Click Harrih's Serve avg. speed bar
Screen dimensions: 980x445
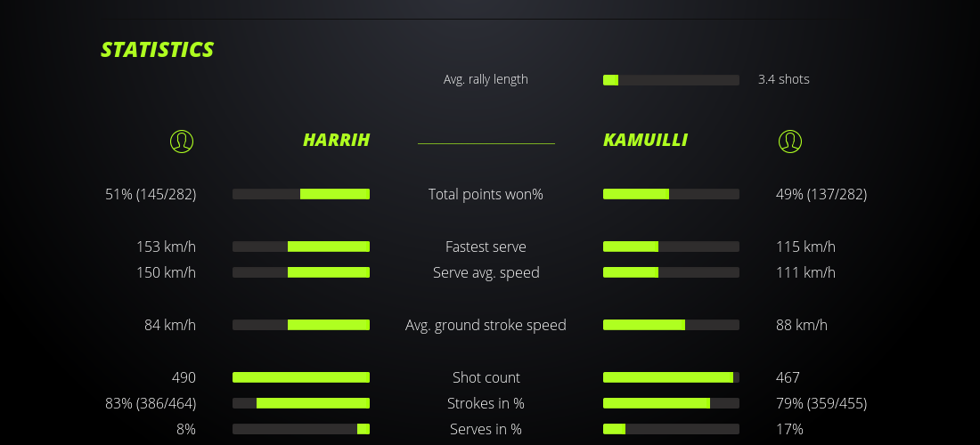click(301, 272)
